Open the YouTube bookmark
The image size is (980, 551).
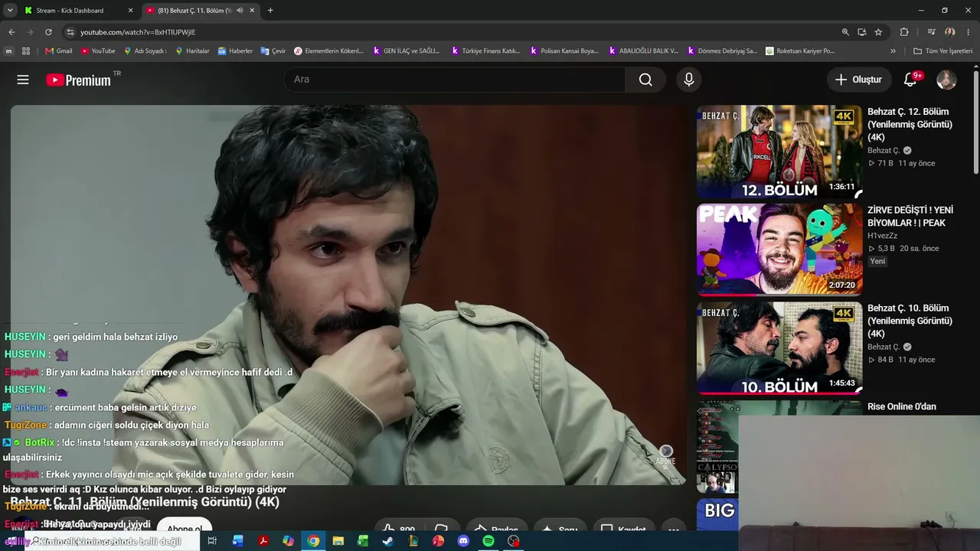tap(98, 51)
